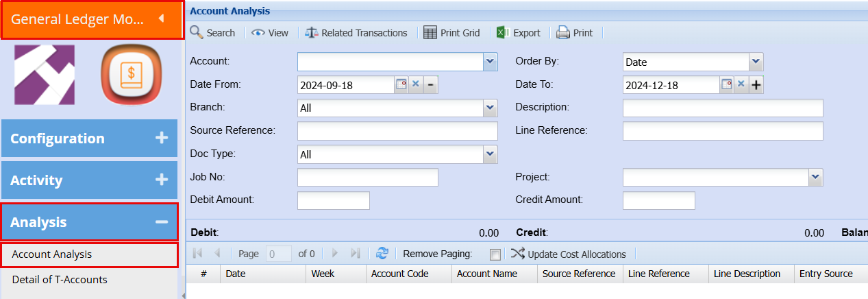868x299 pixels.
Task: Click Update Cost Allocations
Action: [x=569, y=254]
